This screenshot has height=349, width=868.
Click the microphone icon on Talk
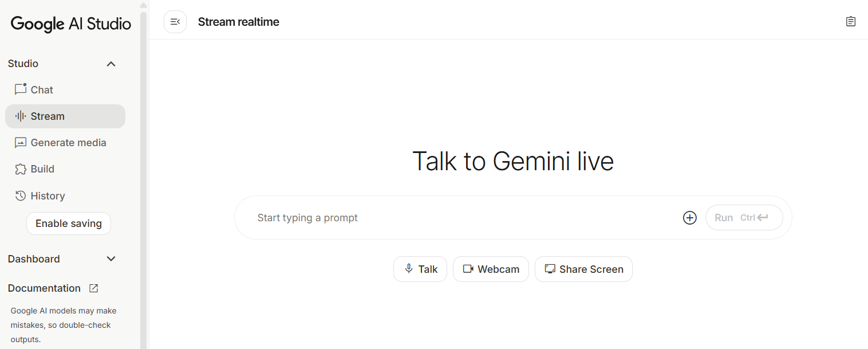click(409, 269)
